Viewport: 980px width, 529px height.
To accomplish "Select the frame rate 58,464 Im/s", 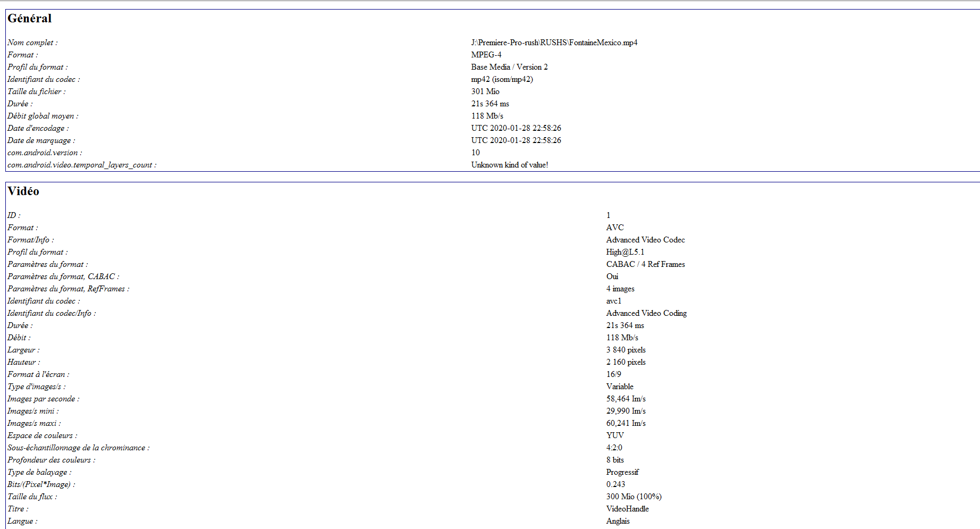I will pos(626,399).
